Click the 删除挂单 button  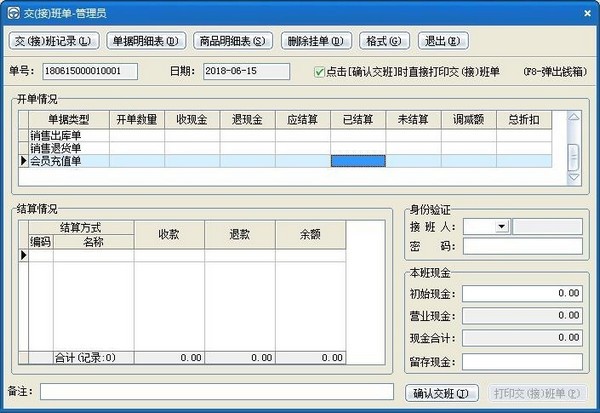coord(315,41)
